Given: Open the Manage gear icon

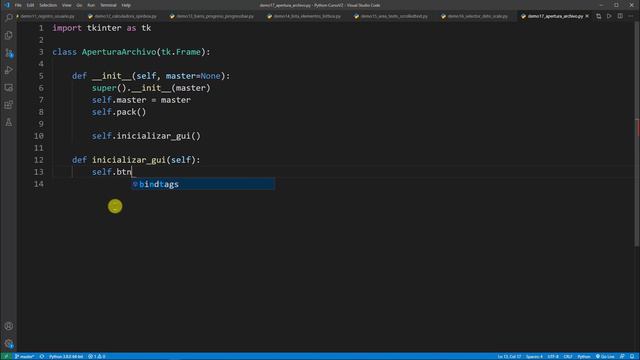Looking at the screenshot, I should (x=9, y=344).
